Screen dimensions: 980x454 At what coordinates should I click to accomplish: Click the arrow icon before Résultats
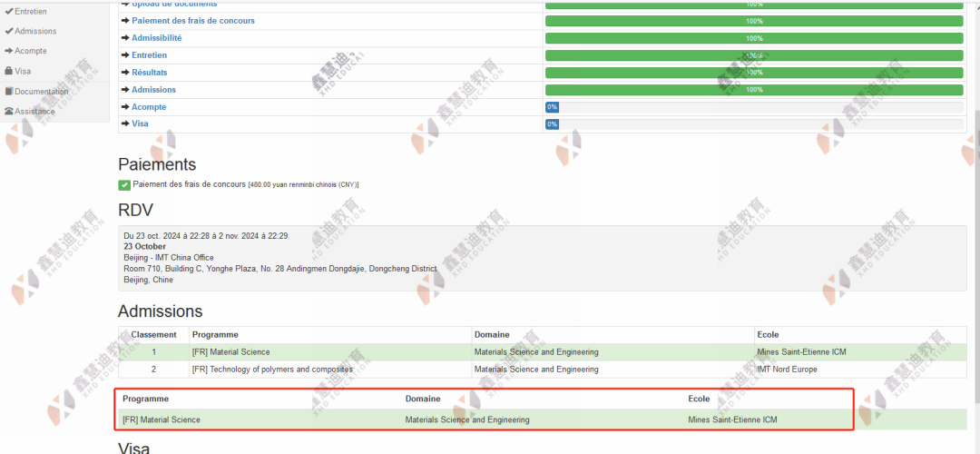tap(125, 73)
